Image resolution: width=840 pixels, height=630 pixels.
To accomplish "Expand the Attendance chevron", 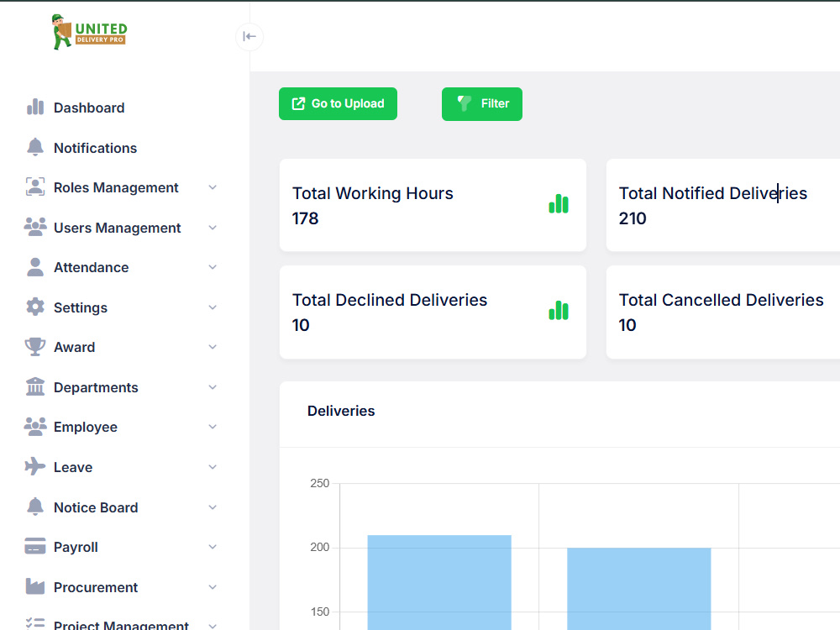I will click(x=213, y=267).
